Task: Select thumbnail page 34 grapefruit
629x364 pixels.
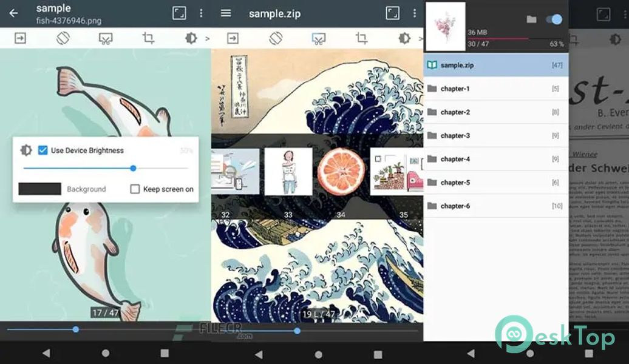Action: 341,172
